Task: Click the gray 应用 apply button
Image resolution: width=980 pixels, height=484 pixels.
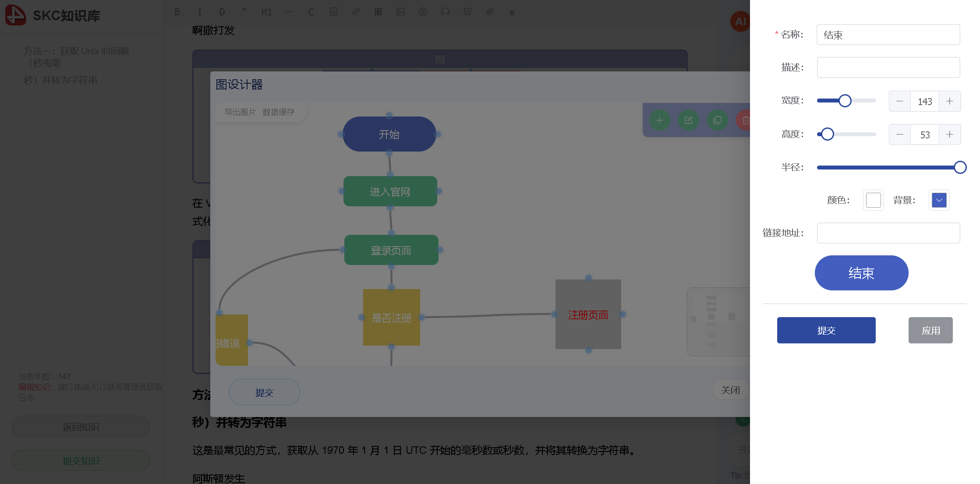Action: (x=930, y=330)
